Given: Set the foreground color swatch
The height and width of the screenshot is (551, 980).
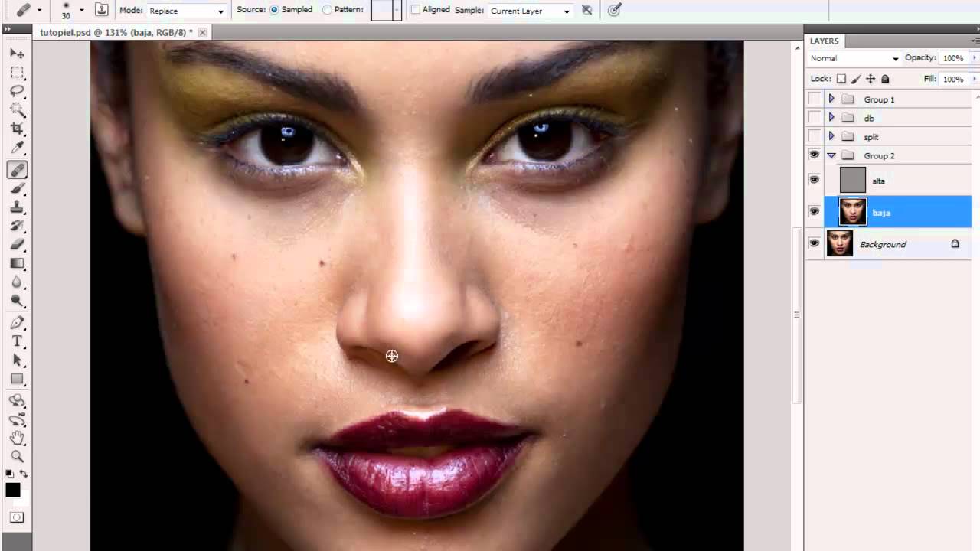Looking at the screenshot, I should [x=13, y=491].
